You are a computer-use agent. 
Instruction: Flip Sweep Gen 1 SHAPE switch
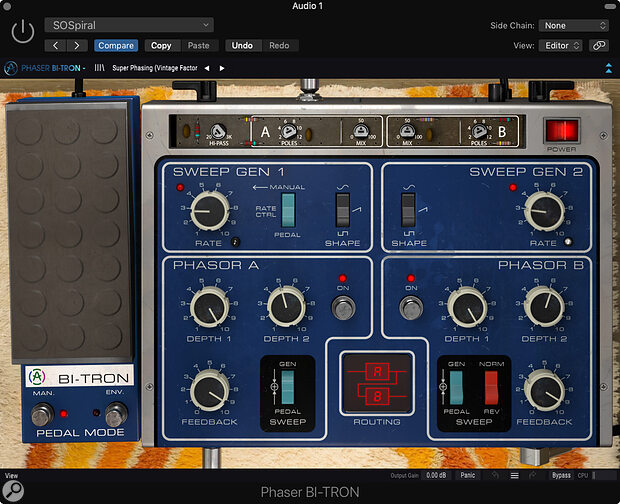(343, 210)
